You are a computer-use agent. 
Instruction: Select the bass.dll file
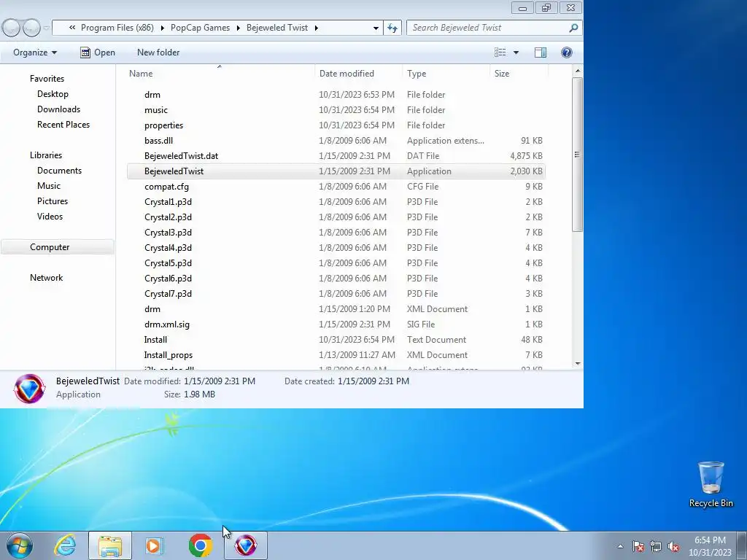click(x=336, y=141)
